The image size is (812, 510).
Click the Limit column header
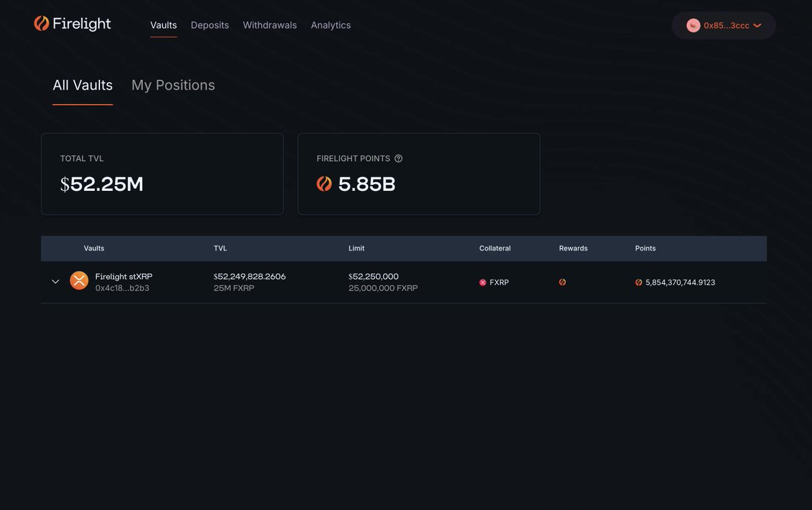[357, 249]
